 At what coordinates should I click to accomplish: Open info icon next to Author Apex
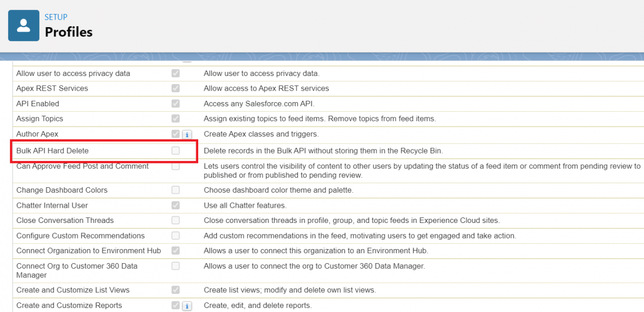(187, 134)
